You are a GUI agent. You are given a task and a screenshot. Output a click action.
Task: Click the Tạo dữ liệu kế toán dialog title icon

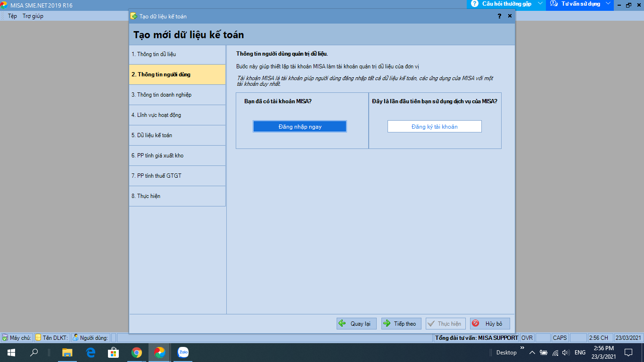click(134, 16)
